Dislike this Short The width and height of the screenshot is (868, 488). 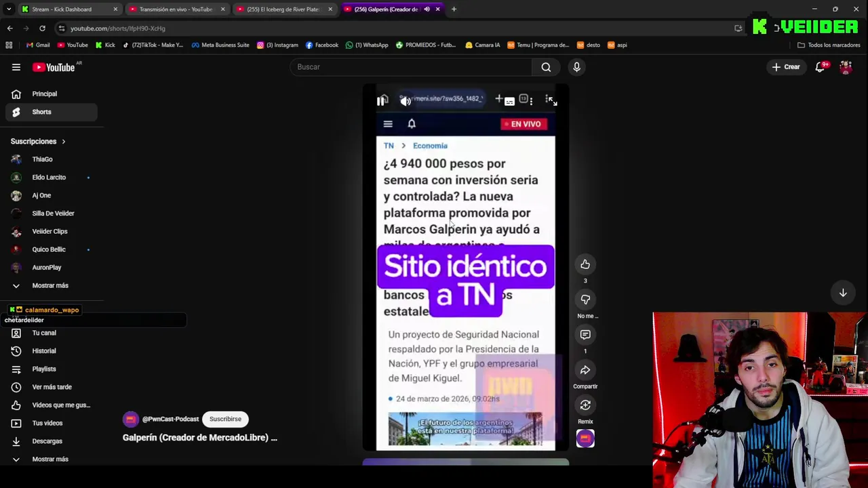pos(585,300)
